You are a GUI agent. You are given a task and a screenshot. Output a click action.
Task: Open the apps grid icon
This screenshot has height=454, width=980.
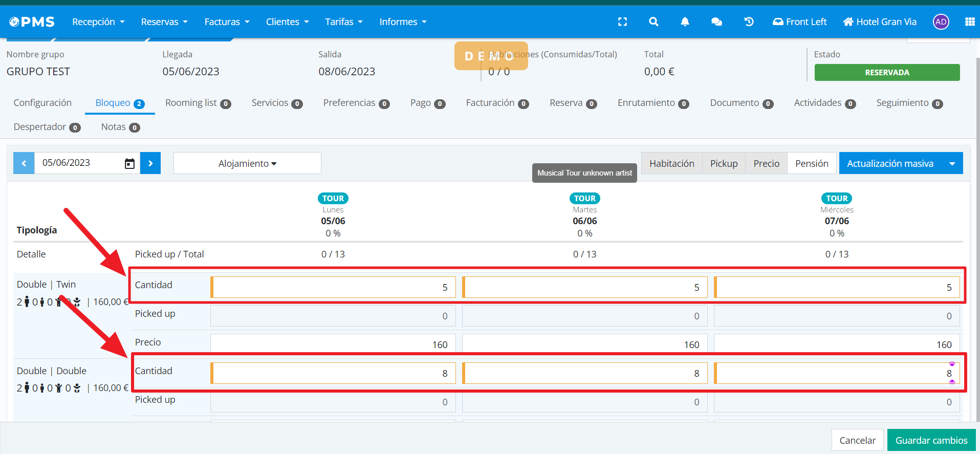click(x=969, y=21)
